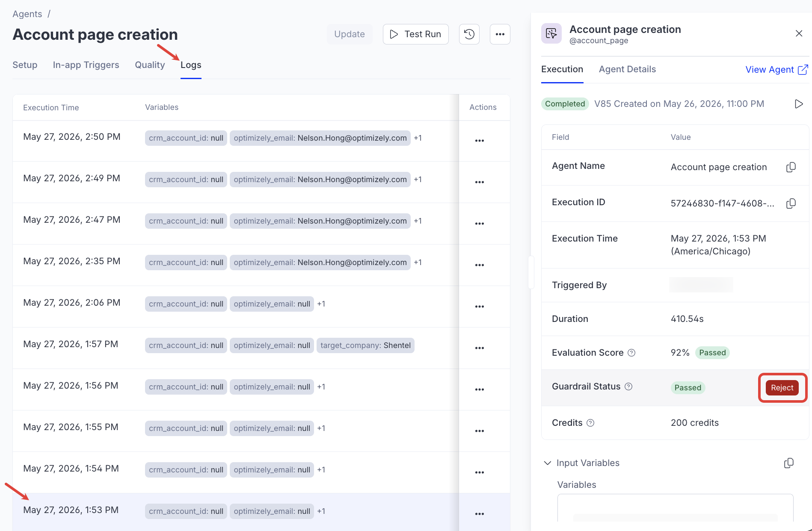Open actions menu for the 1:56 PM execution

480,389
